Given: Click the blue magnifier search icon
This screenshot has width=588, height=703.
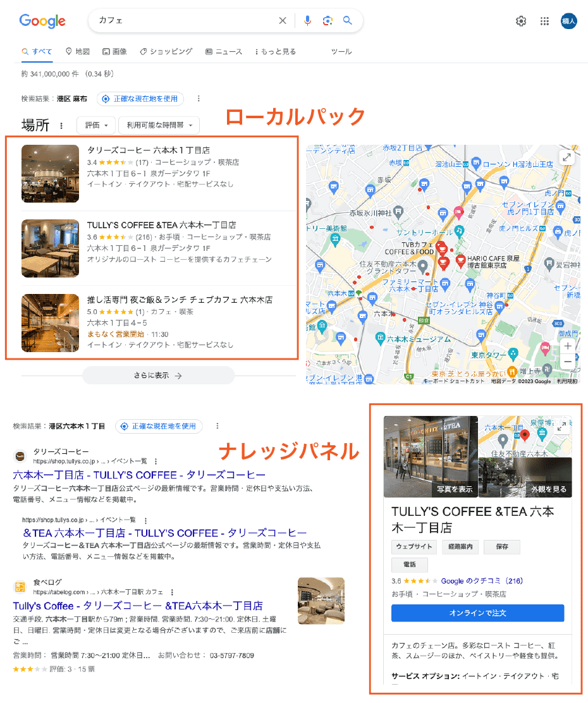Looking at the screenshot, I should (x=347, y=21).
